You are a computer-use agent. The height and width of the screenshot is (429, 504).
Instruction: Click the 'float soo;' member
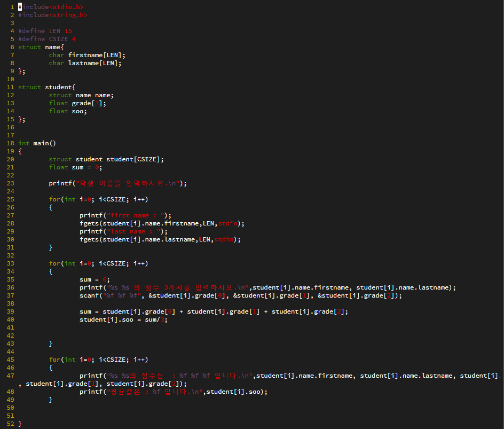pos(68,111)
